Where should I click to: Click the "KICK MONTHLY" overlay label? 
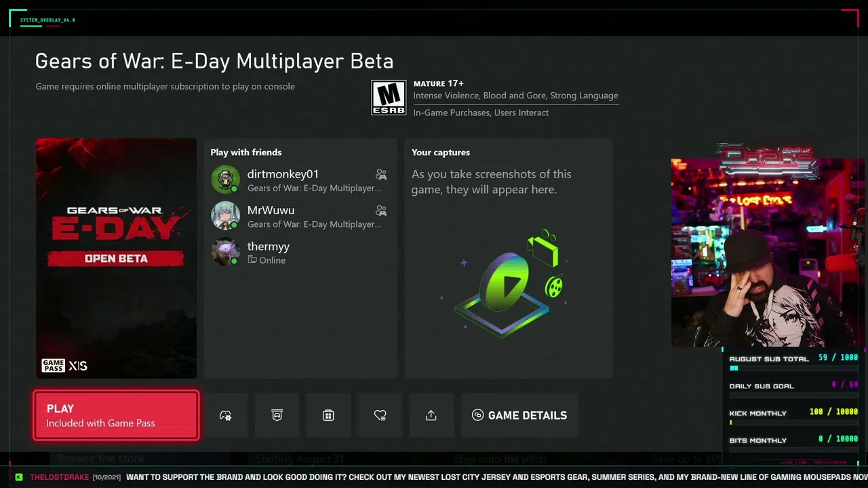coord(758,413)
